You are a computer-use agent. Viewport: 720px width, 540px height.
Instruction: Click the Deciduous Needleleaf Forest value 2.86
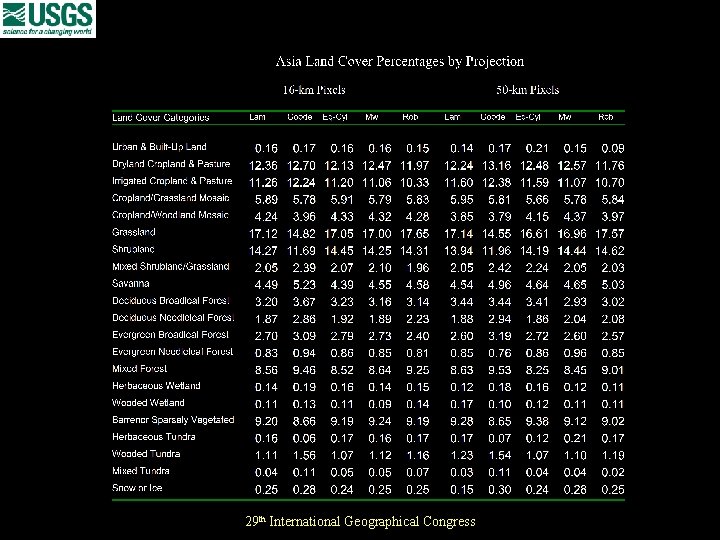click(x=304, y=319)
